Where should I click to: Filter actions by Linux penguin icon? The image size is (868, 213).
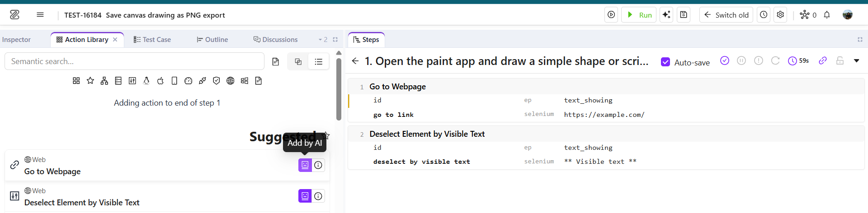tap(146, 81)
